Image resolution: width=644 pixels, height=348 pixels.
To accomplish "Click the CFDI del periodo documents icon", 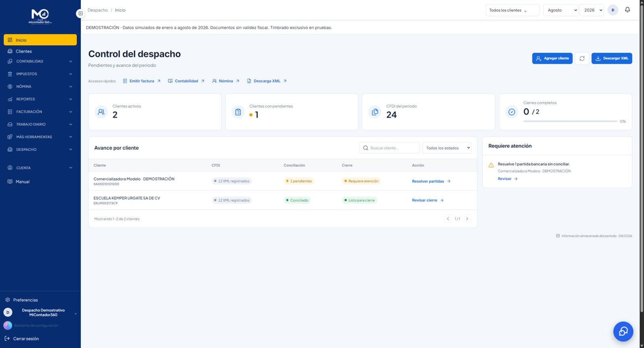I will pos(375,112).
